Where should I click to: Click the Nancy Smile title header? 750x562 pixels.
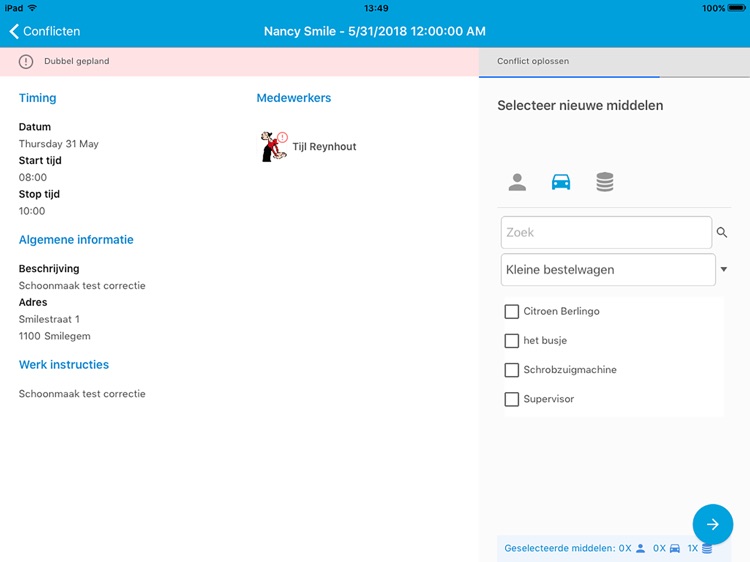[x=375, y=31]
